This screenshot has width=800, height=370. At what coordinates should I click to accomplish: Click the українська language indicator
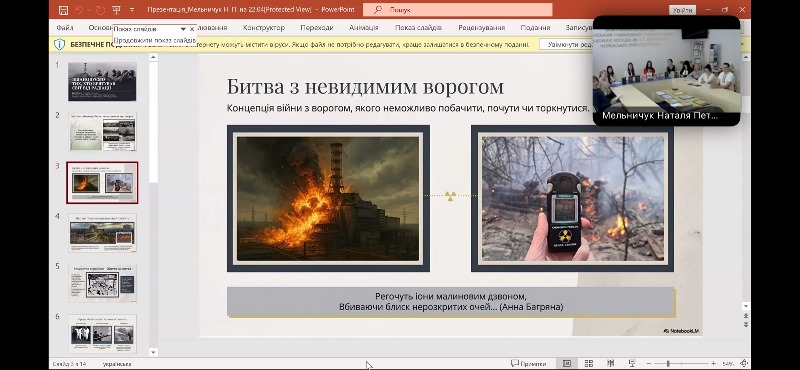point(117,364)
